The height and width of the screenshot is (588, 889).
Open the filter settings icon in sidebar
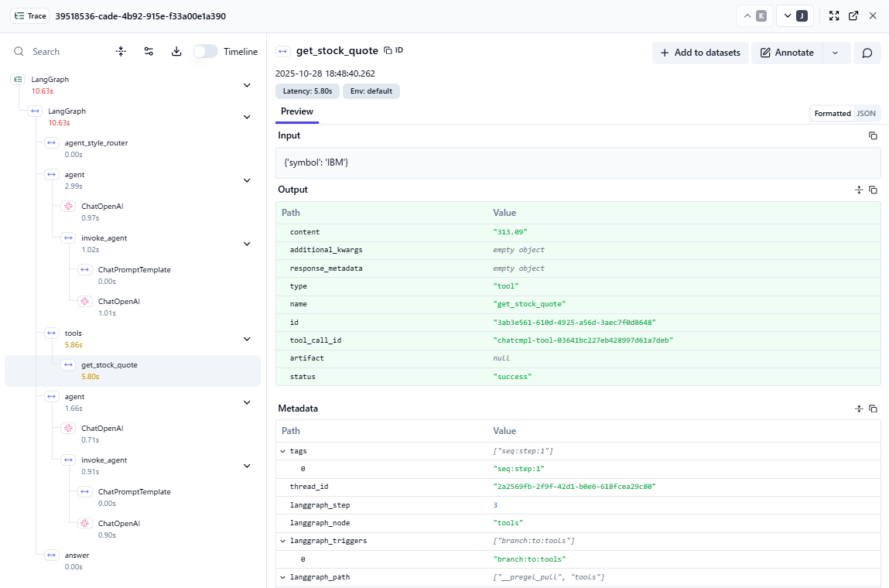click(x=149, y=52)
